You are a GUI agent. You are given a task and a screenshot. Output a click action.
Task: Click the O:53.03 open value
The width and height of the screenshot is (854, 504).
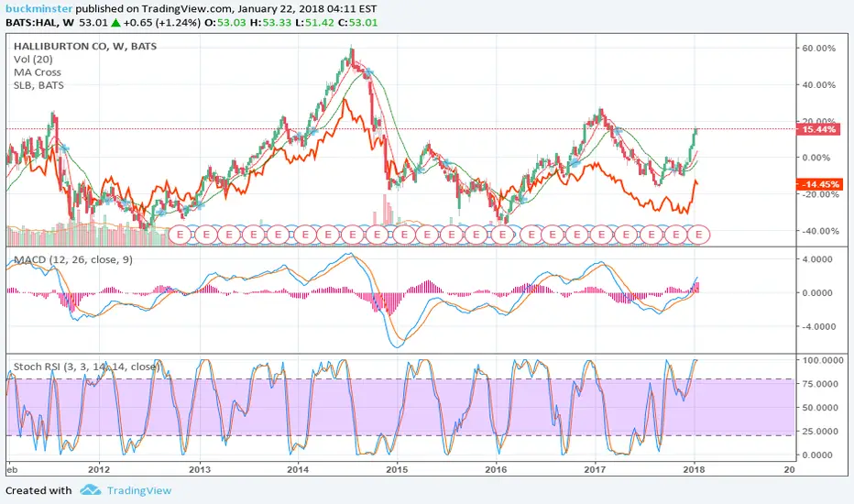pyautogui.click(x=226, y=23)
